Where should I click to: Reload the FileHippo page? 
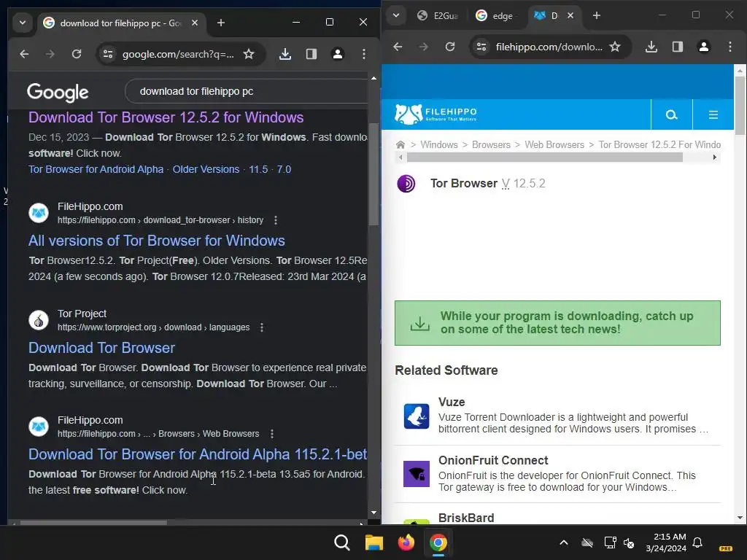tap(449, 47)
